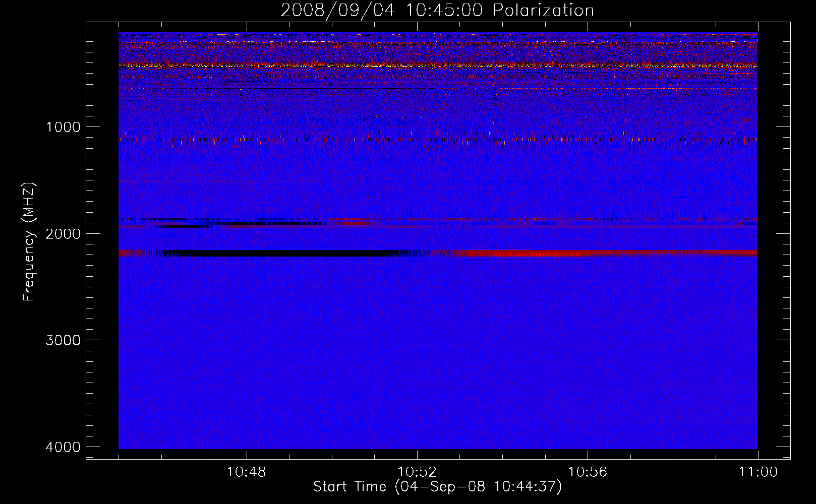This screenshot has height=504, width=816.
Task: Click the 10:48 time tick label
Action: pos(246,472)
